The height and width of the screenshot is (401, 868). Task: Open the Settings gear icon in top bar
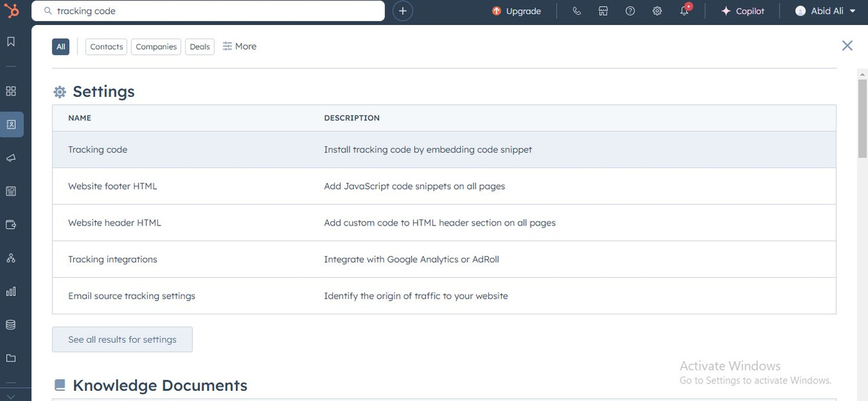pyautogui.click(x=657, y=11)
